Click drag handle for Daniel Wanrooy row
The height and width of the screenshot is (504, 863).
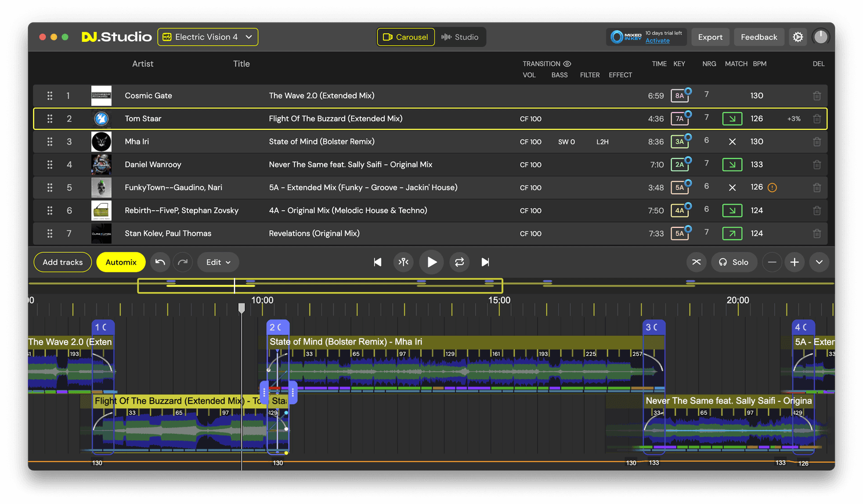[x=50, y=165]
